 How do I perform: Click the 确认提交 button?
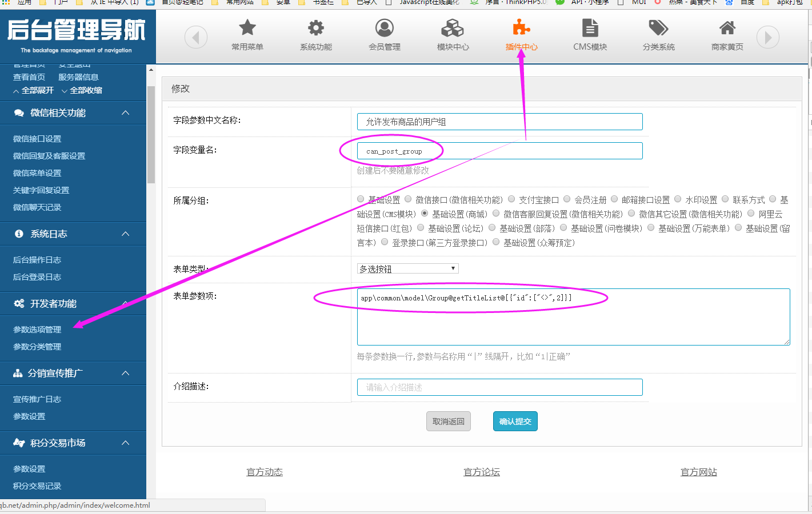tap(515, 421)
